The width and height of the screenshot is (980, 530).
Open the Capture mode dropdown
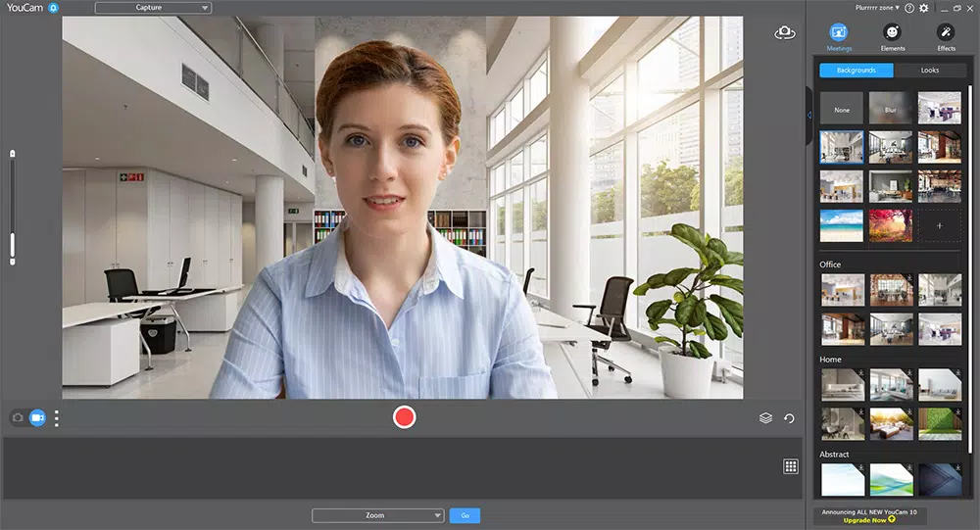point(153,8)
